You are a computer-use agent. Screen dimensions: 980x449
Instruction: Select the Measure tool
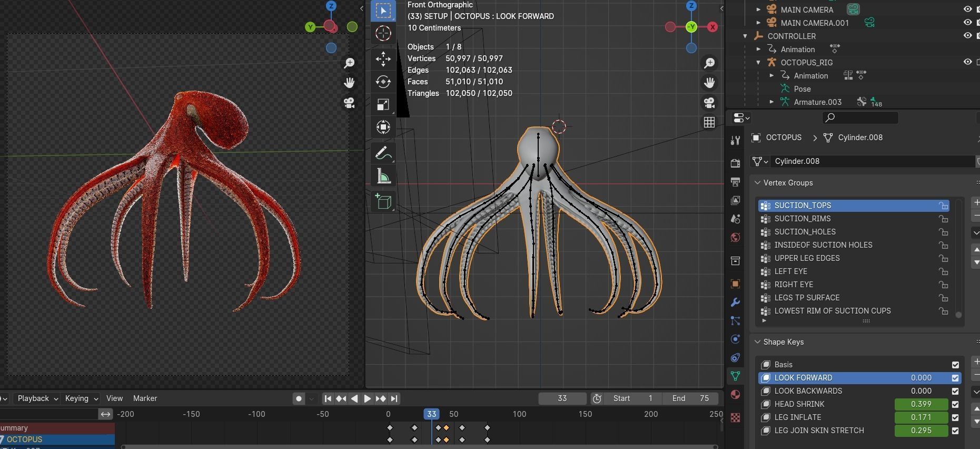[x=383, y=176]
